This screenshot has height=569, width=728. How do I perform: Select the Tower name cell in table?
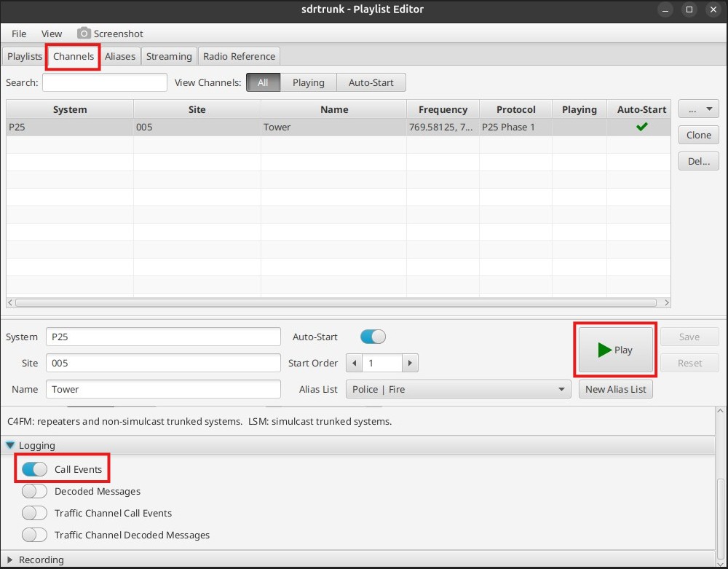pyautogui.click(x=334, y=127)
